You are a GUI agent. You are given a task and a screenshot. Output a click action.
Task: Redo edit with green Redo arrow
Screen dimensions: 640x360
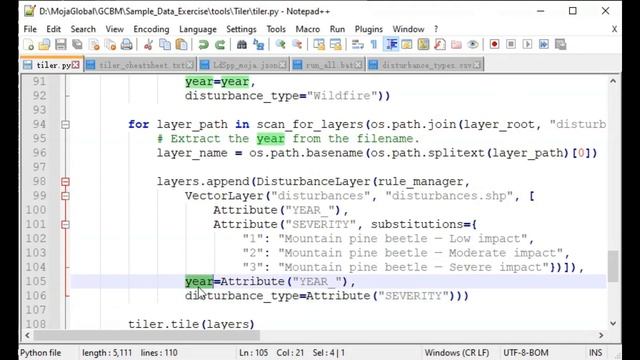click(220, 44)
